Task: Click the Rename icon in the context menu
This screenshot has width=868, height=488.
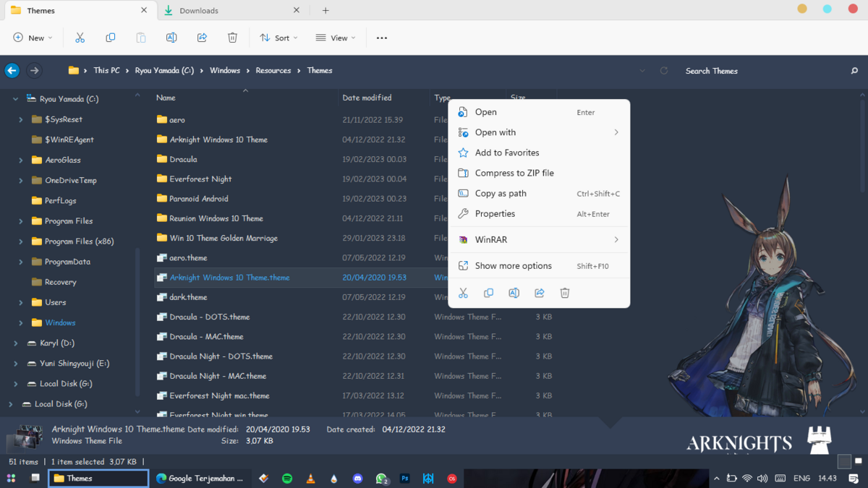Action: 514,293
